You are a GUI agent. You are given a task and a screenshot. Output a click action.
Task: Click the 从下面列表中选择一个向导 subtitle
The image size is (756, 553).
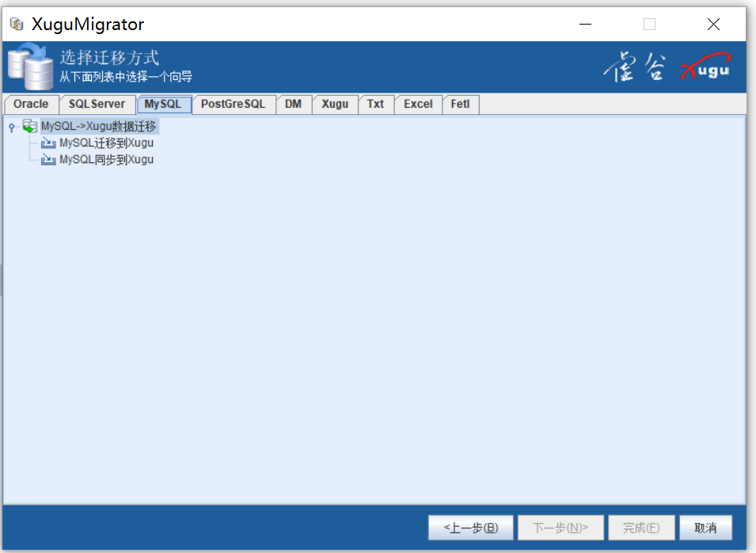point(126,77)
